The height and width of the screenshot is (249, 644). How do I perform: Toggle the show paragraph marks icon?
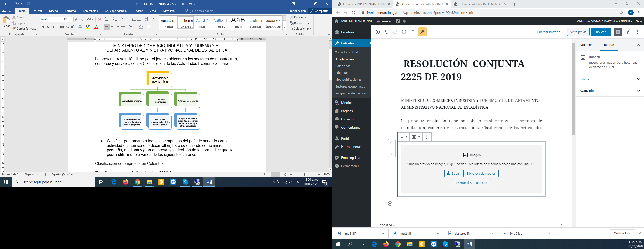coord(154,19)
